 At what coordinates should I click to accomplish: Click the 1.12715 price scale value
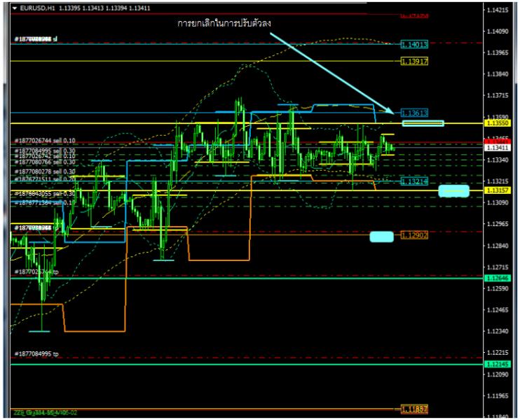(x=498, y=267)
